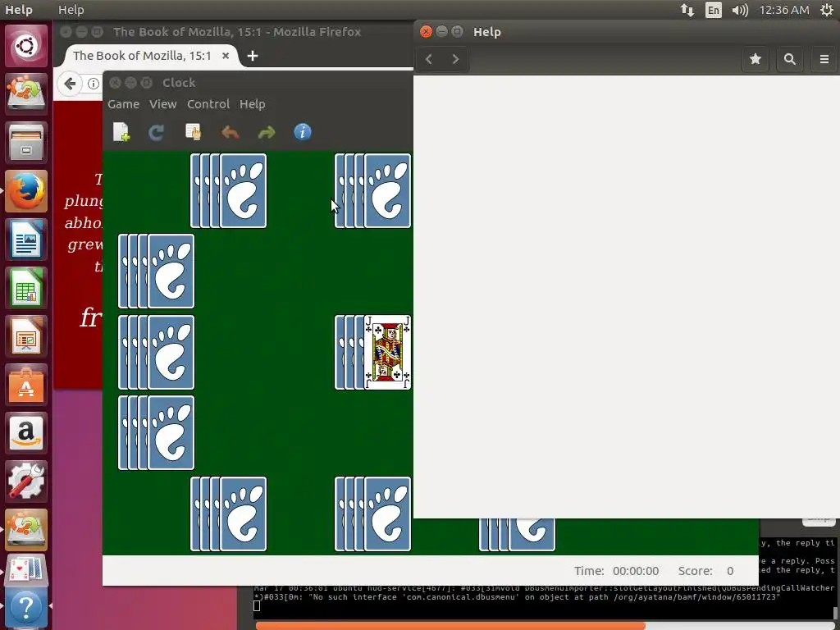This screenshot has width=840, height=630.
Task: Click the bold Help application menu
Action: tap(19, 10)
